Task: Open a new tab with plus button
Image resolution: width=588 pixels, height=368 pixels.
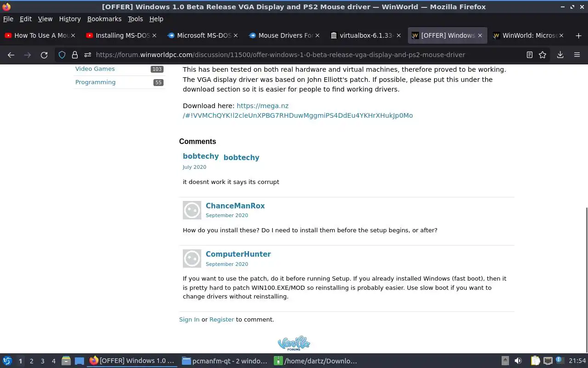Action: tap(578, 35)
